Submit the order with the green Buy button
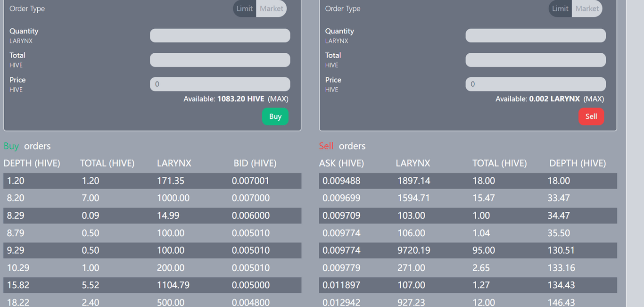 [275, 116]
